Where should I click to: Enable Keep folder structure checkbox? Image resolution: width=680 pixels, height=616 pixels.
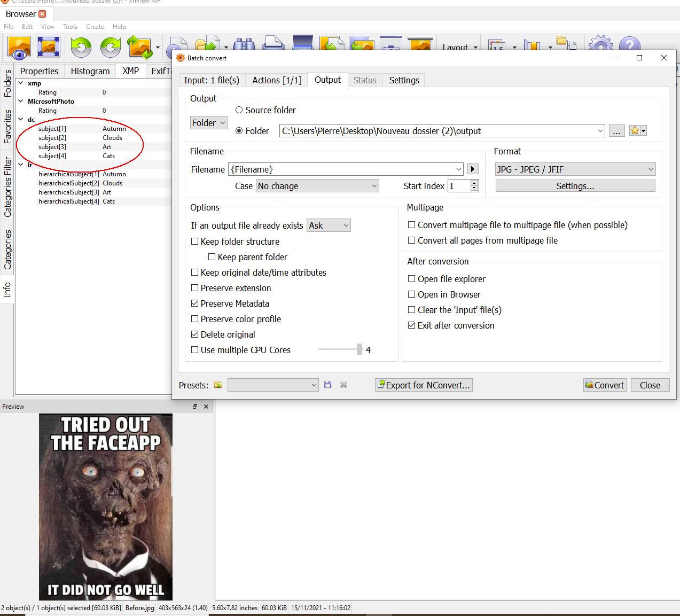(x=195, y=241)
